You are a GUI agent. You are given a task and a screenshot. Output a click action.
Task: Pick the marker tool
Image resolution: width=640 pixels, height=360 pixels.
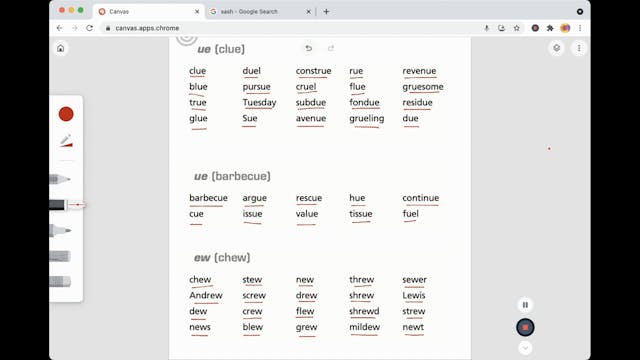[x=60, y=230]
